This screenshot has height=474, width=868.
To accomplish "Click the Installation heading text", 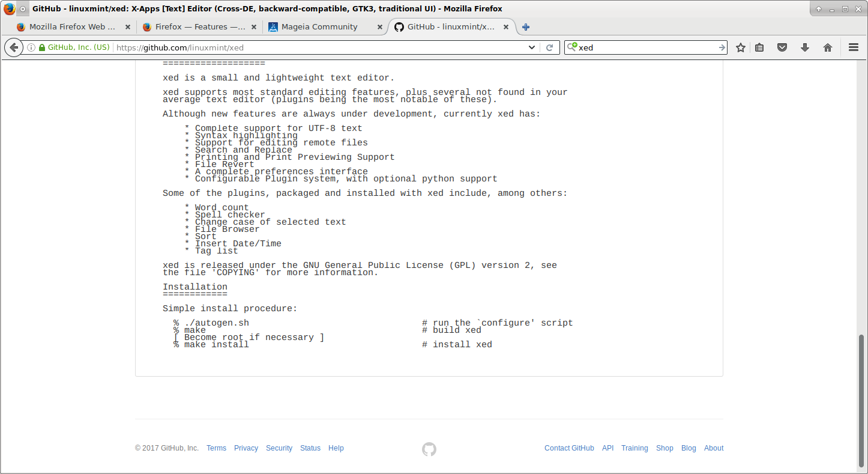I will [195, 287].
